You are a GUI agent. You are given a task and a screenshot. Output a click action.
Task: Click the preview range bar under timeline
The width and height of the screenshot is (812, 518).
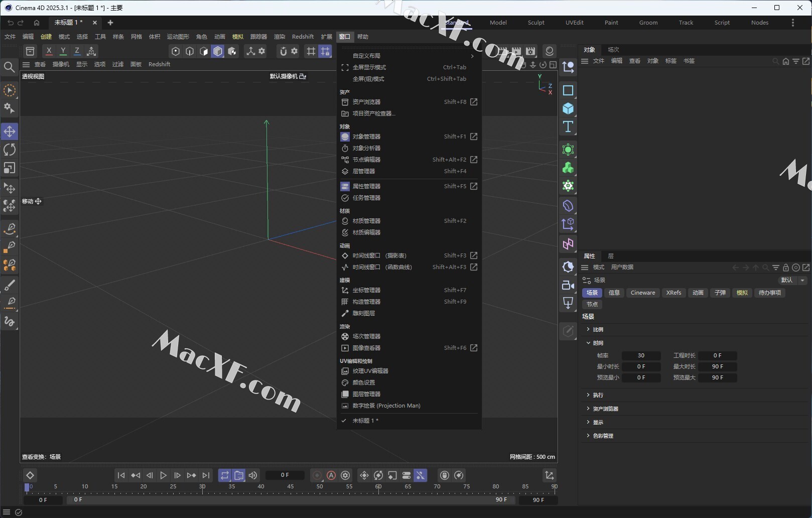coord(290,500)
